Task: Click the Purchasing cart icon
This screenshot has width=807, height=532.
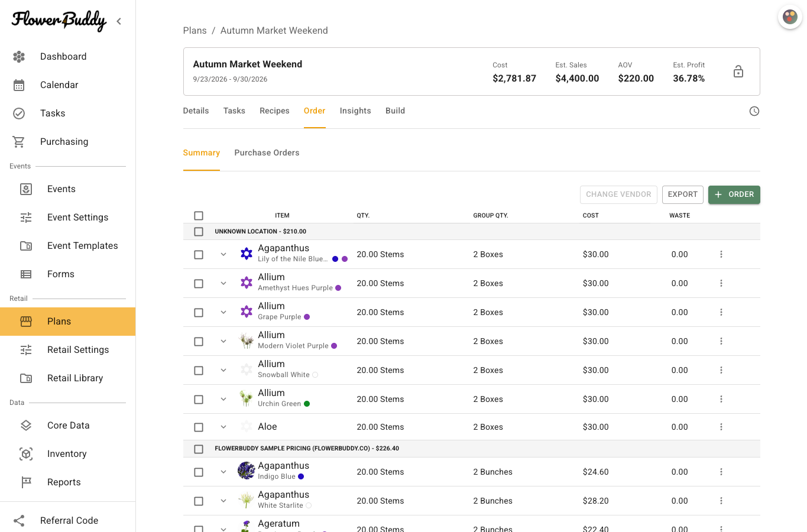Action: 19,142
